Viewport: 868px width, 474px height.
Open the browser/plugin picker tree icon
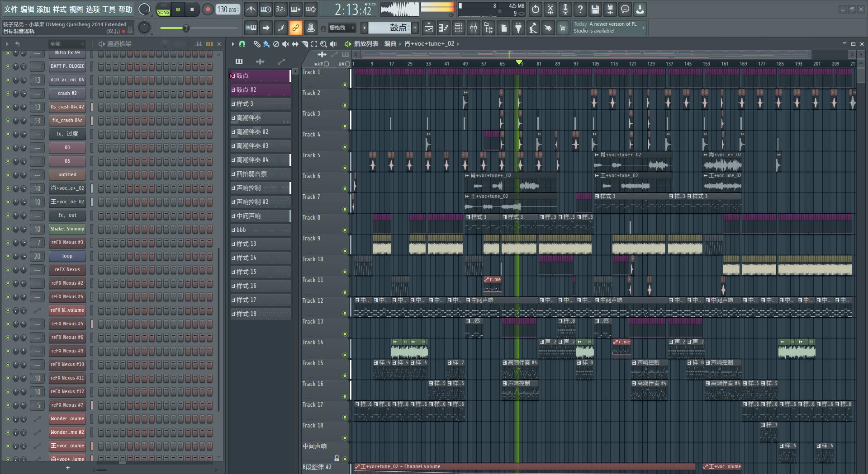pyautogui.click(x=489, y=28)
